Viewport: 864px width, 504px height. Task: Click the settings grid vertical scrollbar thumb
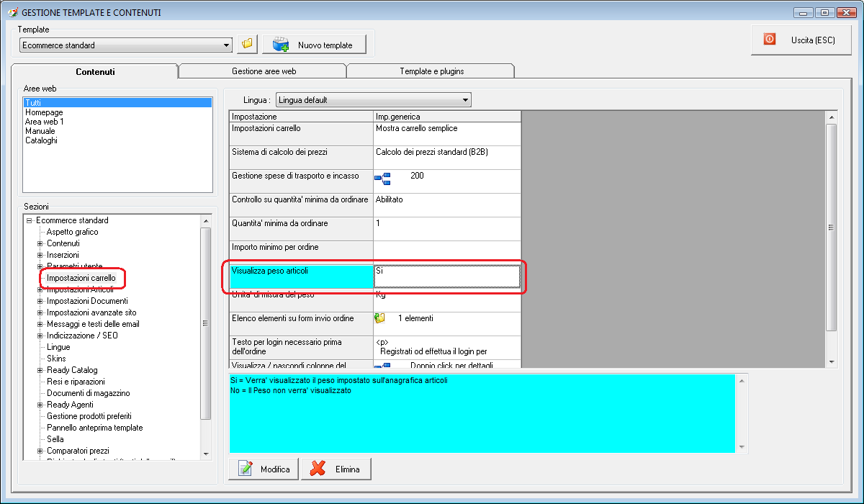pyautogui.click(x=831, y=227)
